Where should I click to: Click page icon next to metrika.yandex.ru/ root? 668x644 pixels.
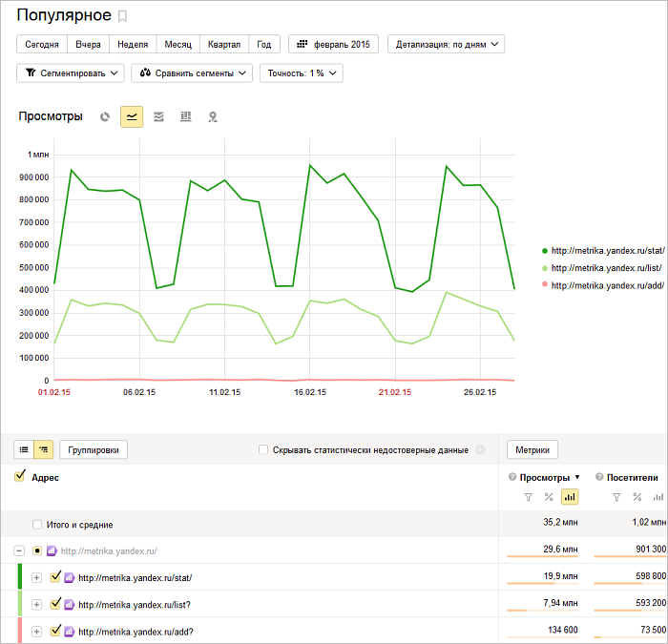click(52, 551)
